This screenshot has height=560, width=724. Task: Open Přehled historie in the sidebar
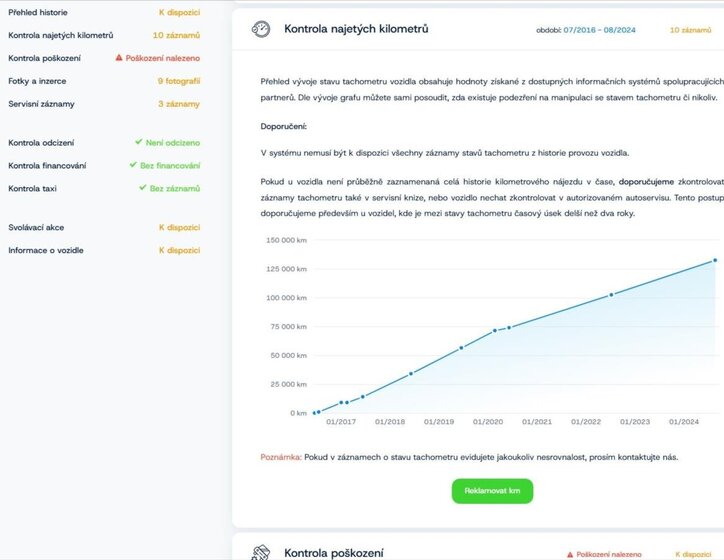[x=37, y=12]
